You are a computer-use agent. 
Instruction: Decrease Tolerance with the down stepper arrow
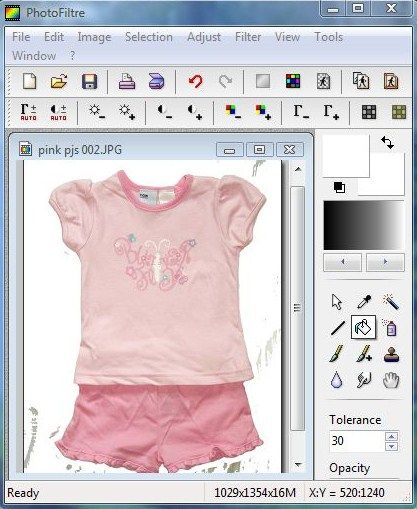(x=392, y=446)
